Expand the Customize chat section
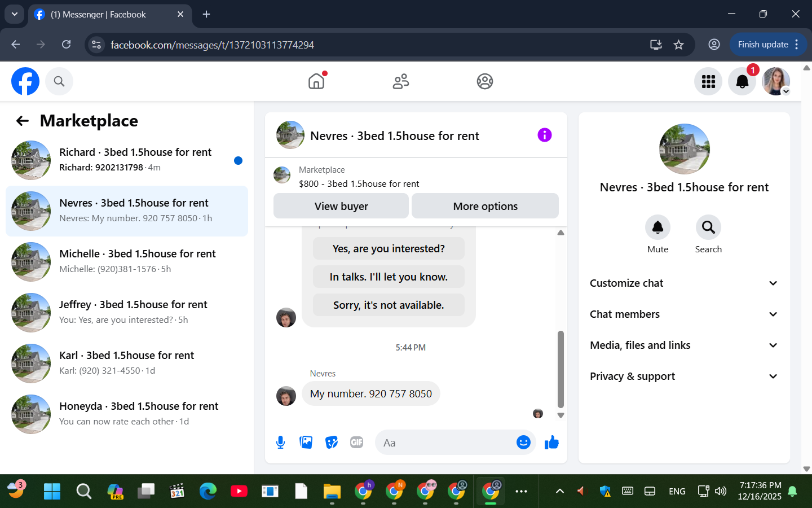The width and height of the screenshot is (812, 508). pos(684,283)
